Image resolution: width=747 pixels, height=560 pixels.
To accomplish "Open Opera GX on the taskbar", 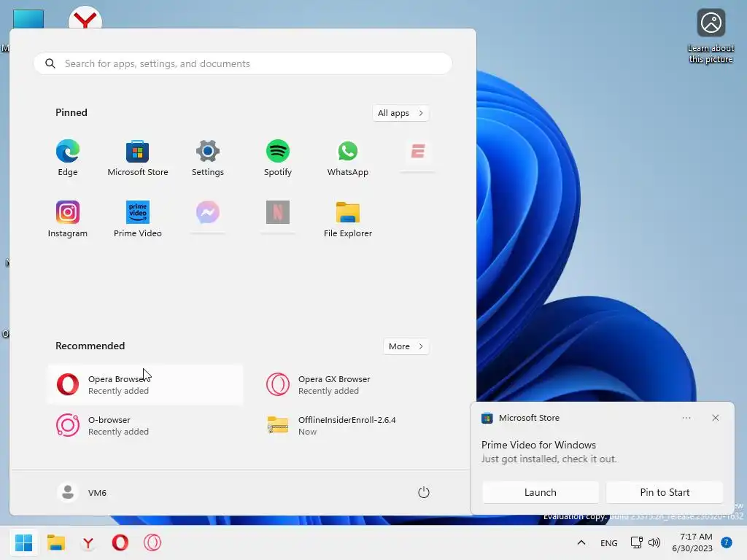I will tap(152, 542).
